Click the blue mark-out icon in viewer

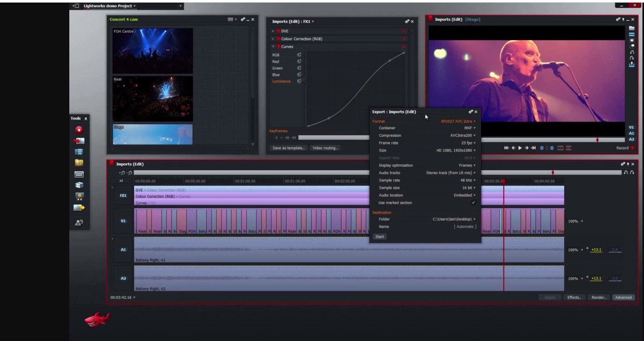pos(552,148)
